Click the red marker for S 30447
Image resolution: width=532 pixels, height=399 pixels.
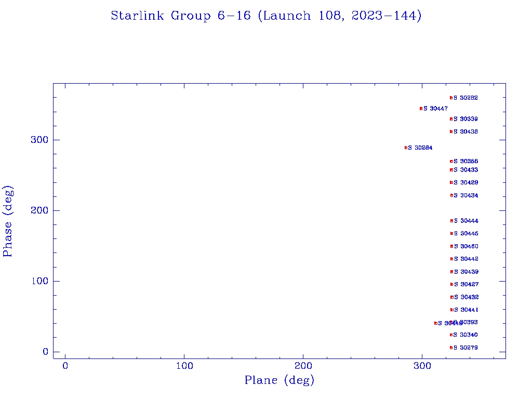pyautogui.click(x=421, y=109)
